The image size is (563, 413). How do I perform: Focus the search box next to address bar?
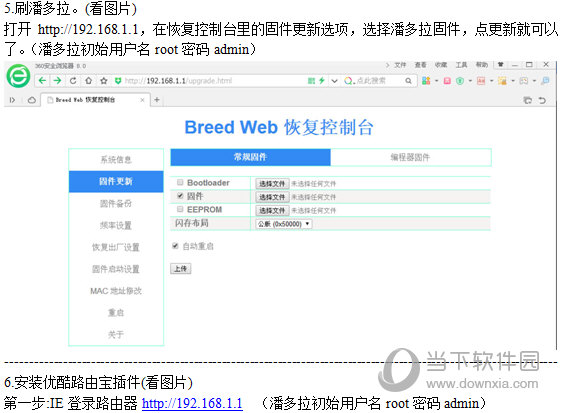379,81
